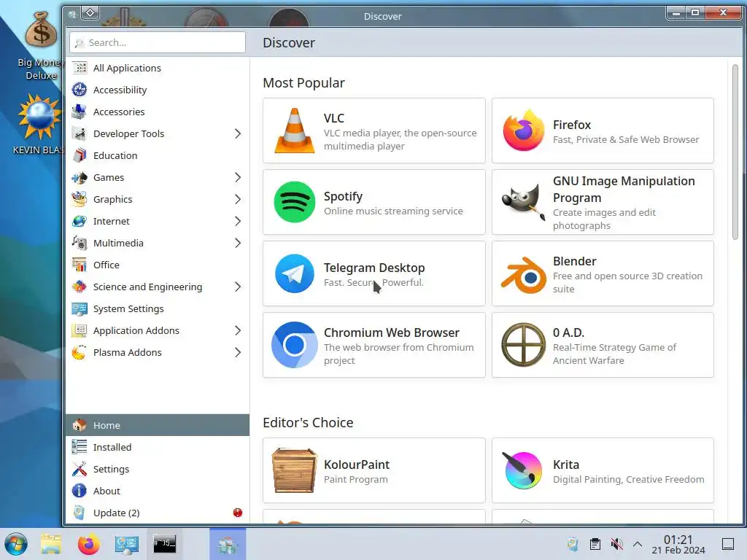Select the Krita app icon
Image resolution: width=747 pixels, height=560 pixels.
523,470
